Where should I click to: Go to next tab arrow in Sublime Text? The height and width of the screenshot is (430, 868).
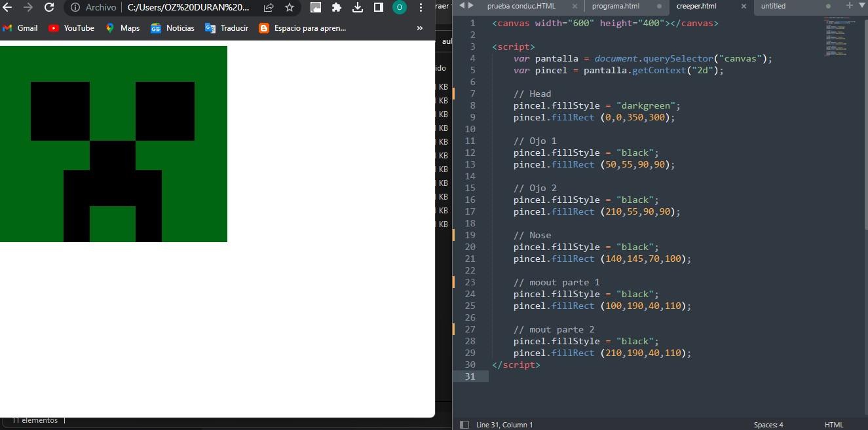470,6
